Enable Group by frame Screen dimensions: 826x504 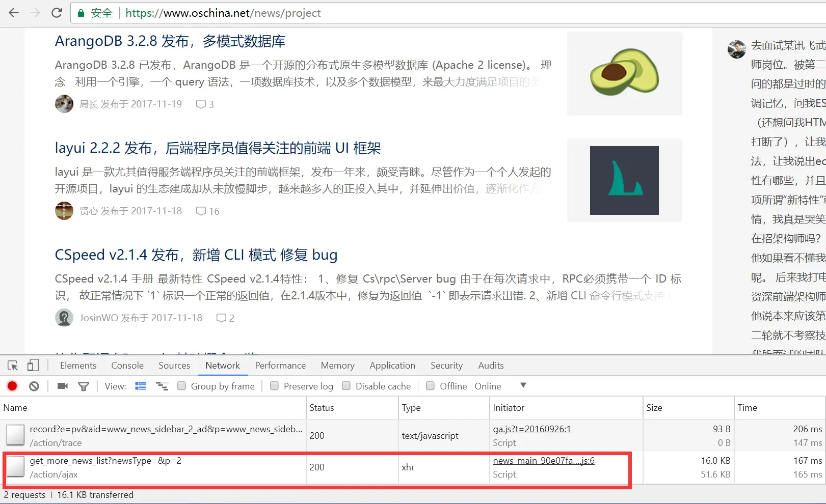[x=182, y=386]
